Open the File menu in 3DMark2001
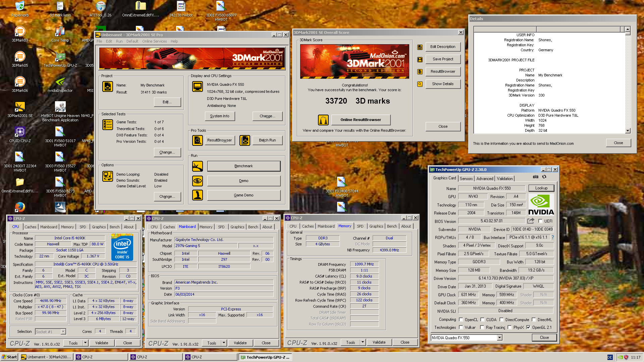 coord(99,42)
